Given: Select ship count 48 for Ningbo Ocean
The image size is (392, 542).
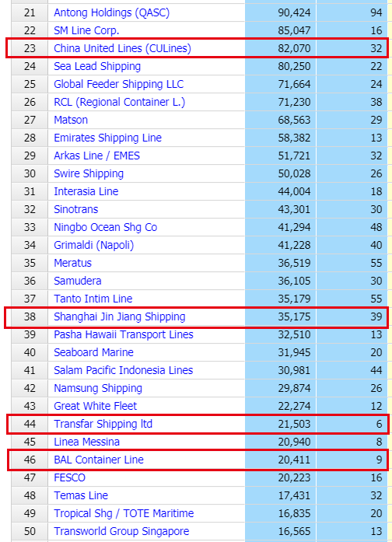Looking at the screenshot, I should (x=376, y=227).
